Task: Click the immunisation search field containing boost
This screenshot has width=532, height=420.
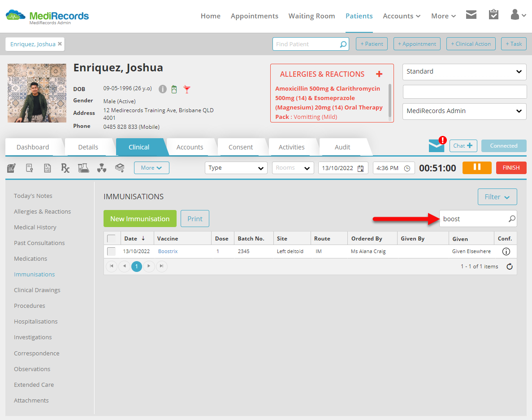Action: pos(478,219)
